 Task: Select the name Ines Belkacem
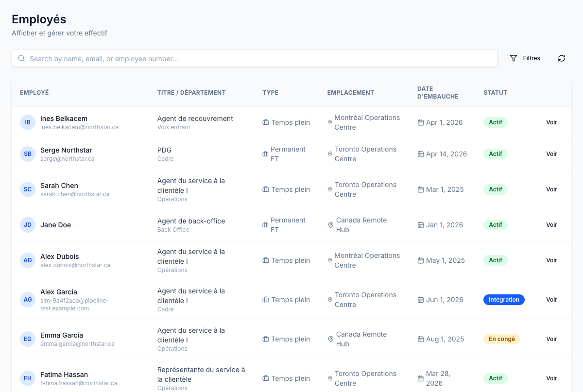64,119
